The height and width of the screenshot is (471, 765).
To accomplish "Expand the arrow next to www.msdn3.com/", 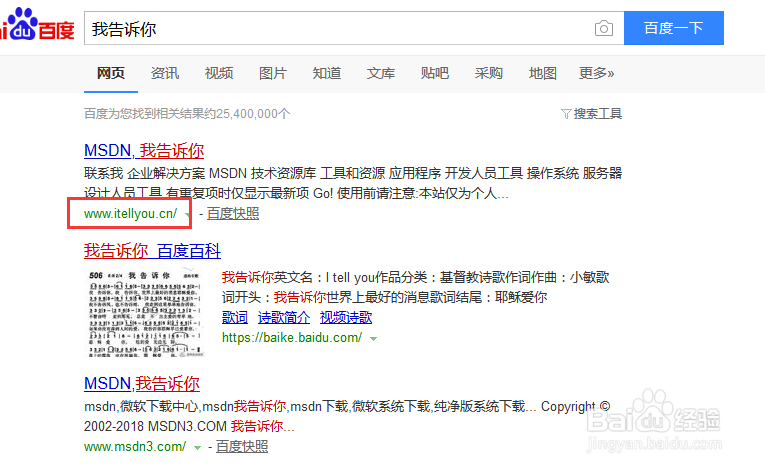I will pyautogui.click(x=197, y=448).
